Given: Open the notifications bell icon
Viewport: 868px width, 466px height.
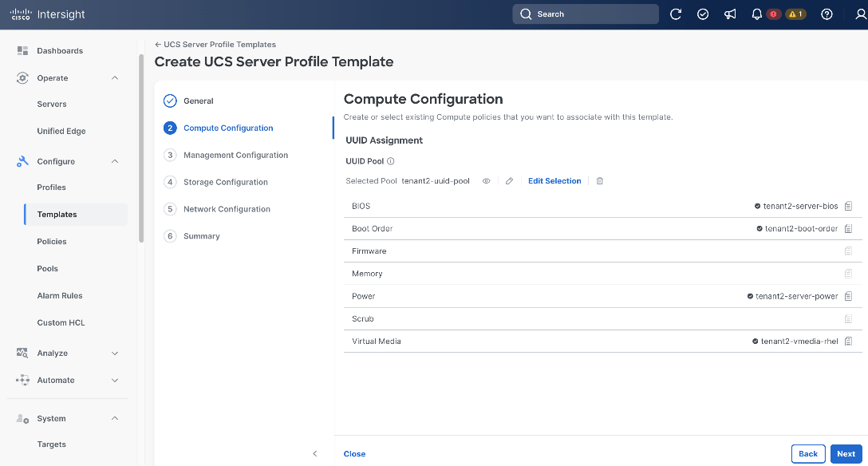Looking at the screenshot, I should (757, 14).
